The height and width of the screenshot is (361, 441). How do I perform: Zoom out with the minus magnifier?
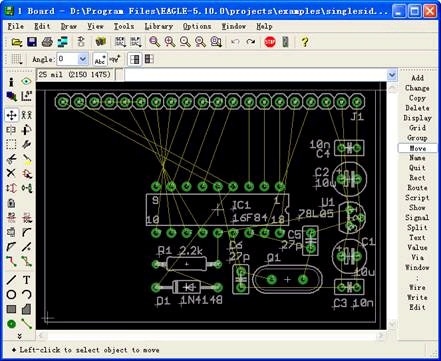[185, 42]
